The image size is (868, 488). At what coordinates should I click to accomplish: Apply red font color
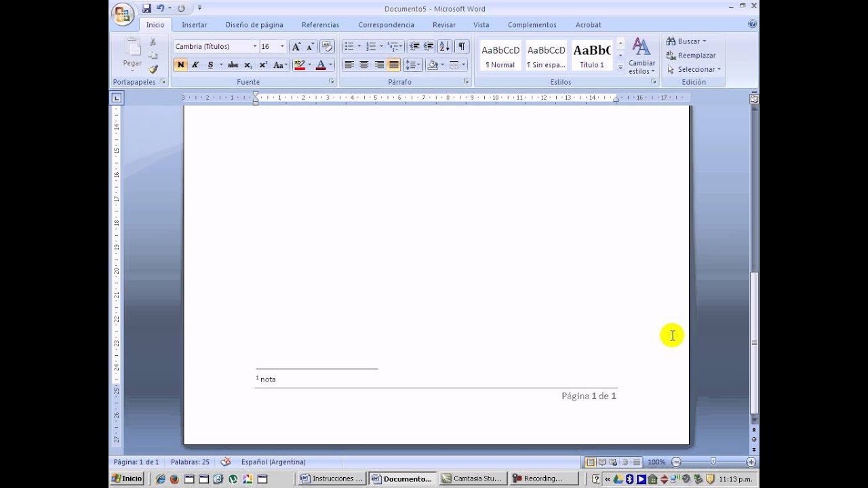click(321, 65)
